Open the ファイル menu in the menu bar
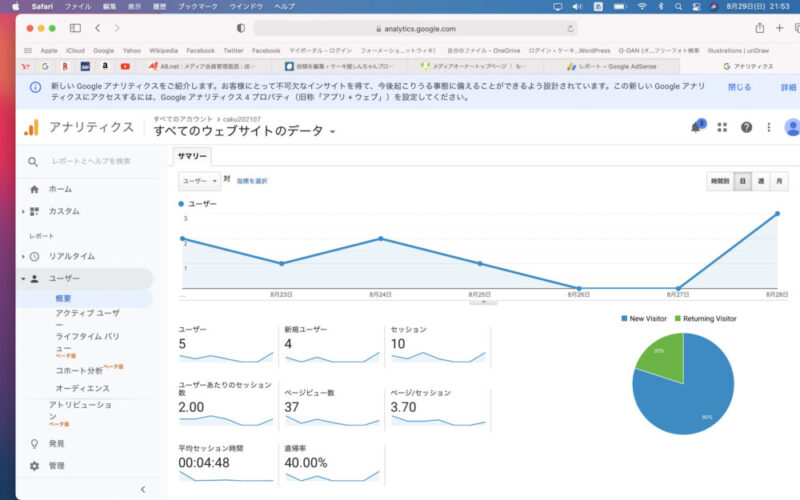Screen dimensions: 800x500 point(78,7)
